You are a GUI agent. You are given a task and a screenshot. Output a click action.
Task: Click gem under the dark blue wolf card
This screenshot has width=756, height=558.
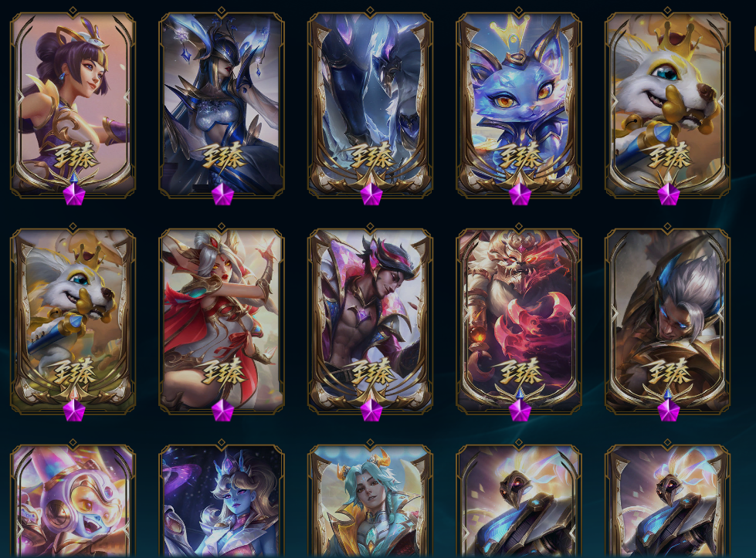click(x=371, y=194)
